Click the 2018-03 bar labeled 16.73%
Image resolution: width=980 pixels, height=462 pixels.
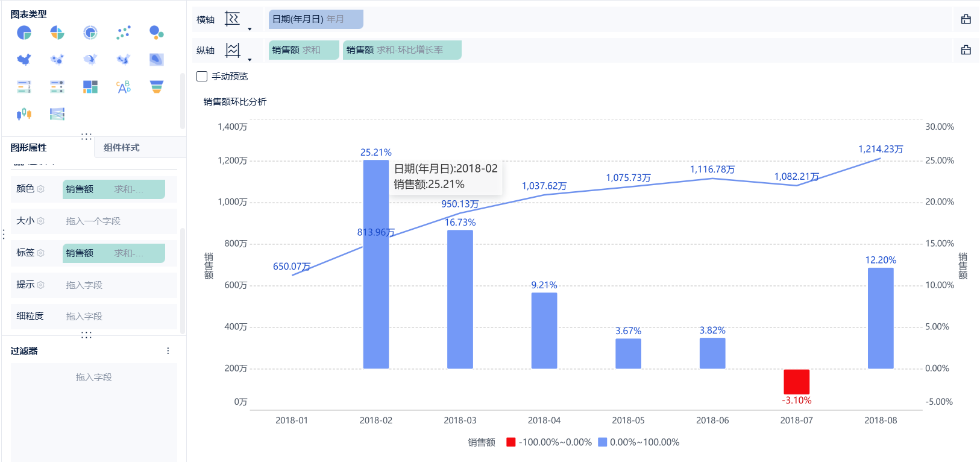(x=460, y=299)
